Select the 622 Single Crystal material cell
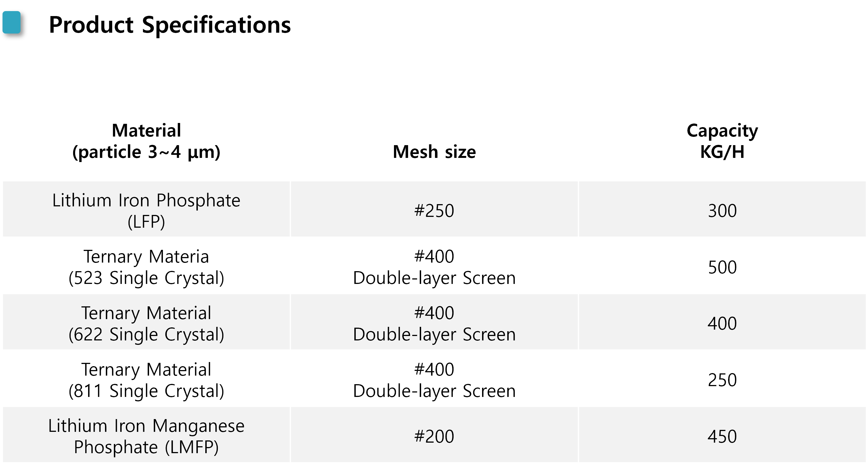Viewport: 868px width, 467px height. 146,323
